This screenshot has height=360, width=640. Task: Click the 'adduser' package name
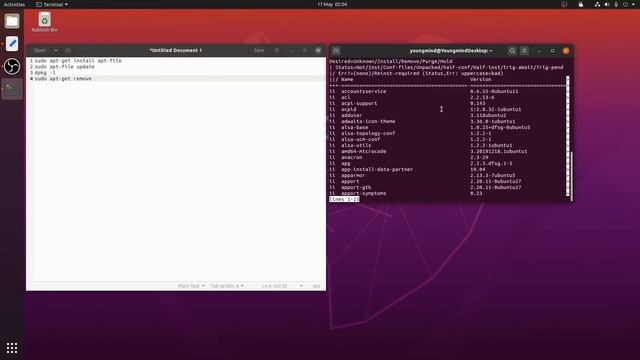[351, 115]
